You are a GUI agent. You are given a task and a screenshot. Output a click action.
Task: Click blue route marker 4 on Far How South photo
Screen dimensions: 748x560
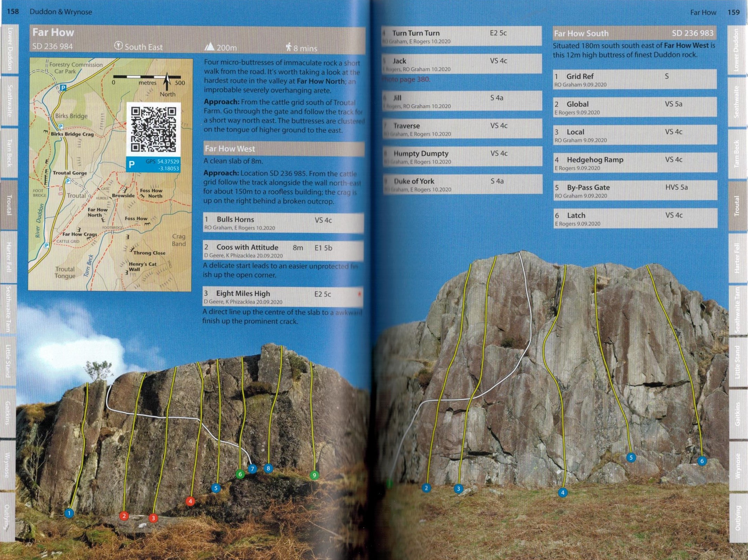[x=563, y=492]
